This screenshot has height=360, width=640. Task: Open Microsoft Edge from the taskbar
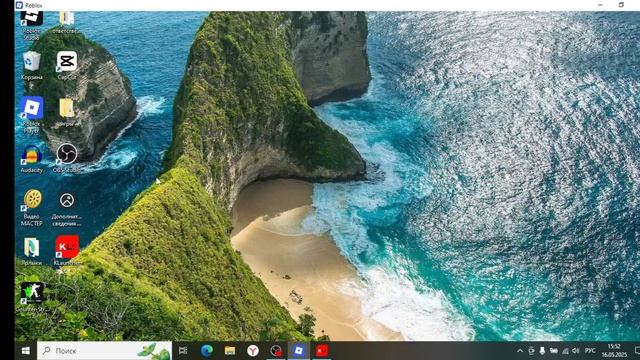point(207,351)
